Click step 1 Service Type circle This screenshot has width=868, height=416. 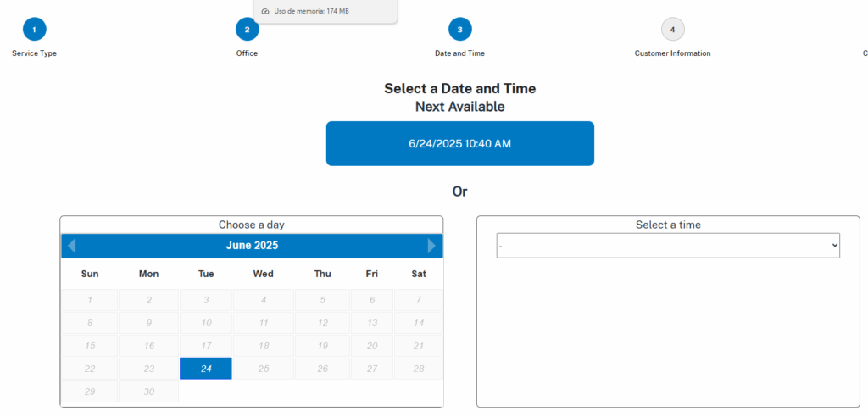(x=34, y=30)
